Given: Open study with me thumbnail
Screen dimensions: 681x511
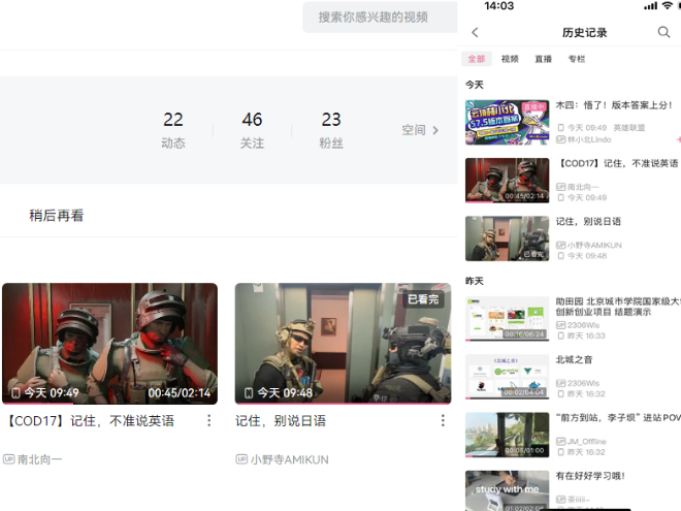Looking at the screenshot, I should (507, 491).
